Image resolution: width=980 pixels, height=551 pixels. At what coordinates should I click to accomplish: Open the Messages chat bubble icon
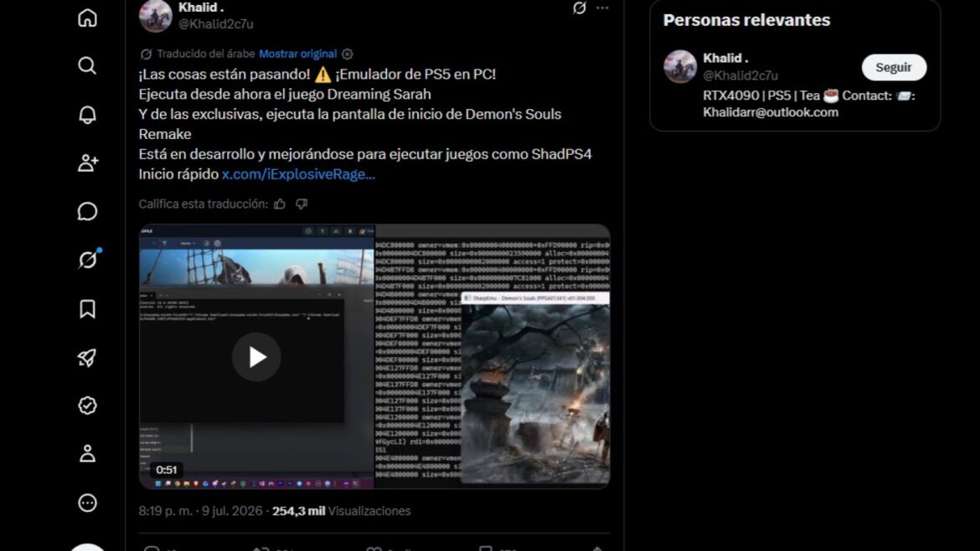(x=87, y=211)
